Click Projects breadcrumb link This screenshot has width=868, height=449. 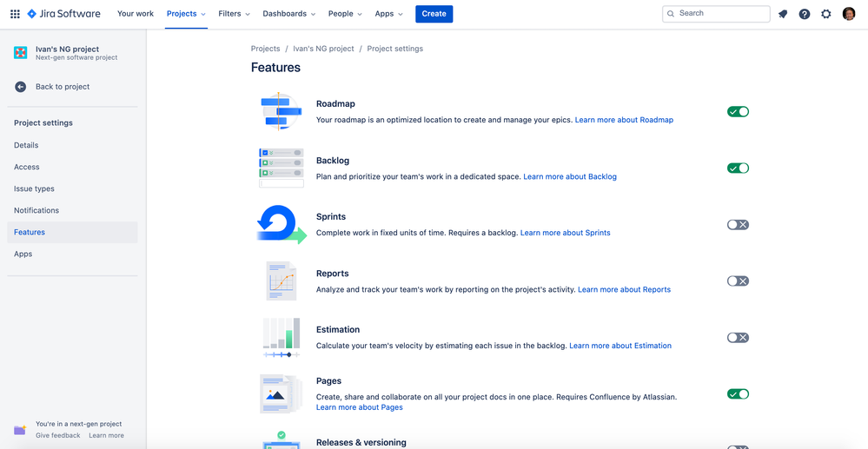point(265,49)
